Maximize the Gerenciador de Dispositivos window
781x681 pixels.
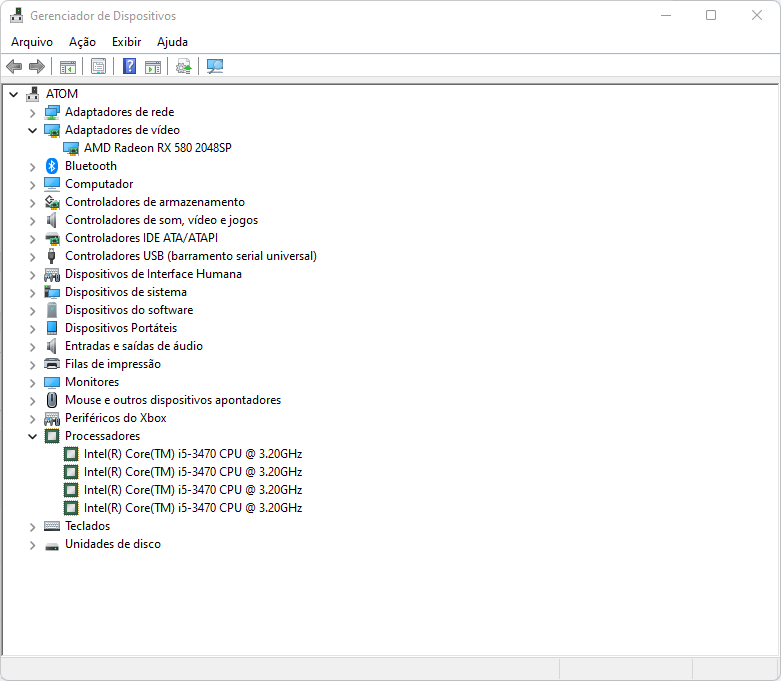click(711, 15)
